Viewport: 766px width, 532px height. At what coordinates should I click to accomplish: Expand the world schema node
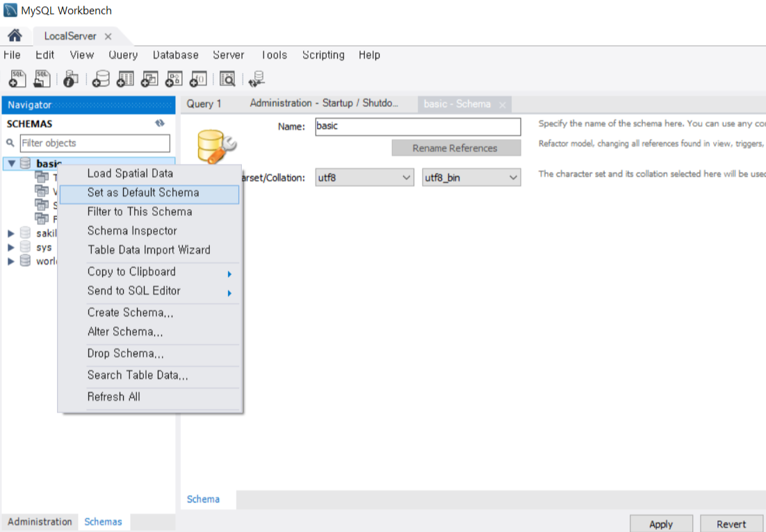click(10, 261)
